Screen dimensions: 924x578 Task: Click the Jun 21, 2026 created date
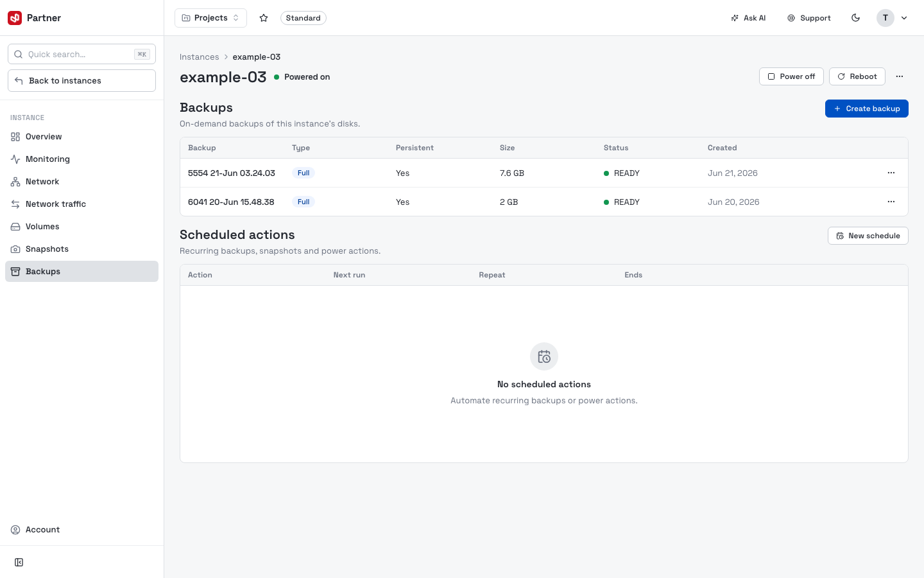[733, 173]
